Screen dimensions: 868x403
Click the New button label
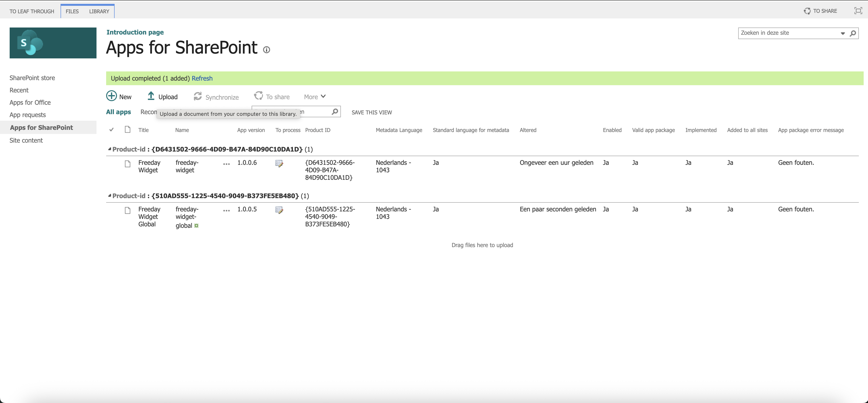(x=125, y=97)
